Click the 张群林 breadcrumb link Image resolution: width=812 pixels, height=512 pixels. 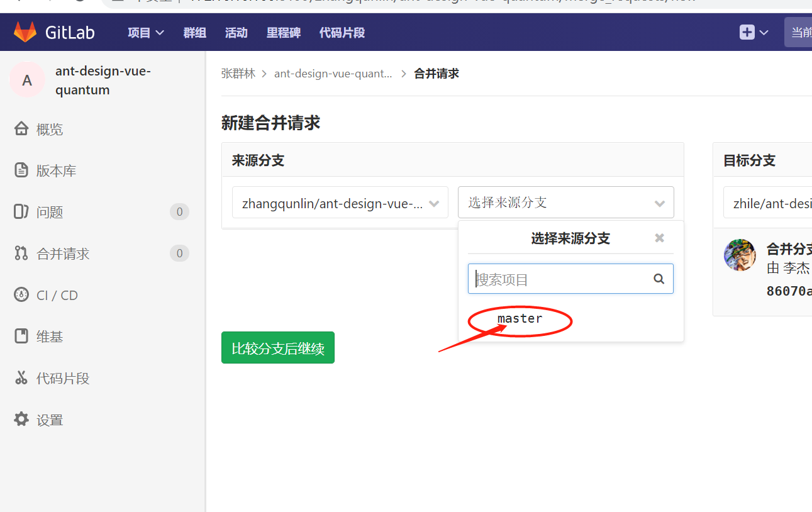coord(238,74)
